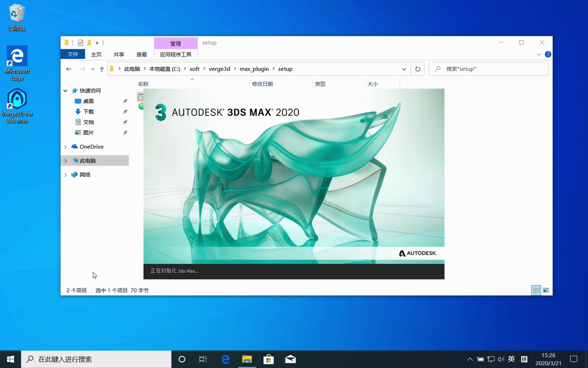Open Edge from the taskbar

click(225, 359)
